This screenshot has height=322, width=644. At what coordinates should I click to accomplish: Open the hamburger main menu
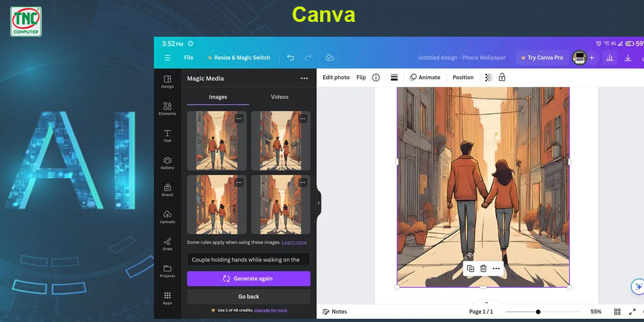[x=167, y=58]
